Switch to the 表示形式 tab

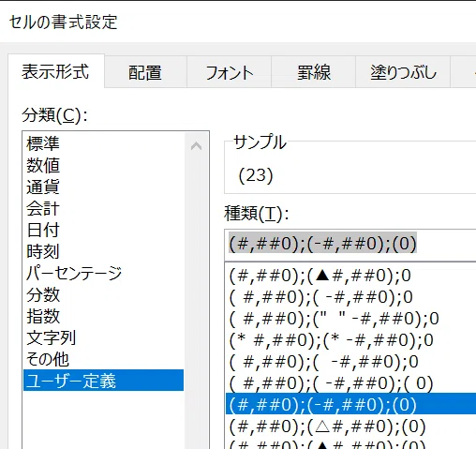click(56, 71)
